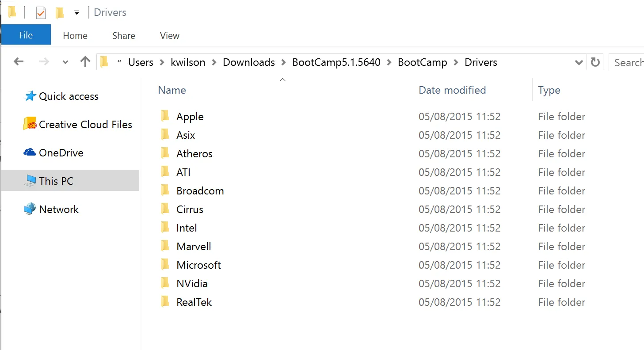Go back using the back arrow
The image size is (644, 350).
(x=19, y=62)
